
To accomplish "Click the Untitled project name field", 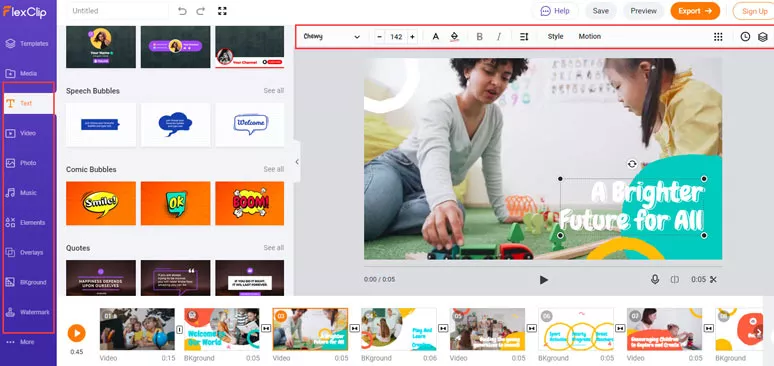I will [x=117, y=11].
